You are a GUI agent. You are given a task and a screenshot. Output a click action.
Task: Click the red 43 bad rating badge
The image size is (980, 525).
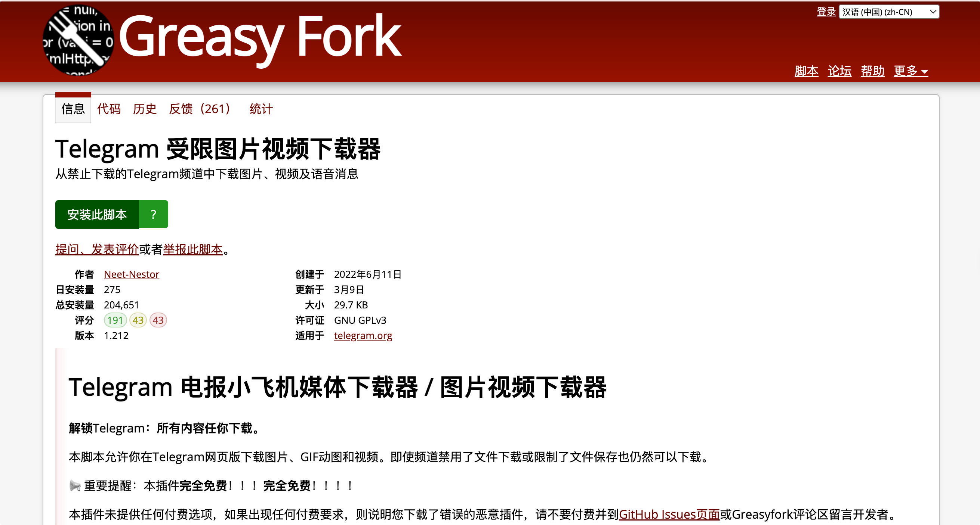pyautogui.click(x=158, y=320)
